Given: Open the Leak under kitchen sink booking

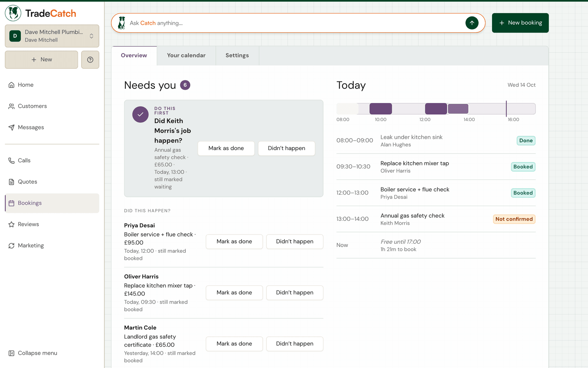Looking at the screenshot, I should click(436, 141).
